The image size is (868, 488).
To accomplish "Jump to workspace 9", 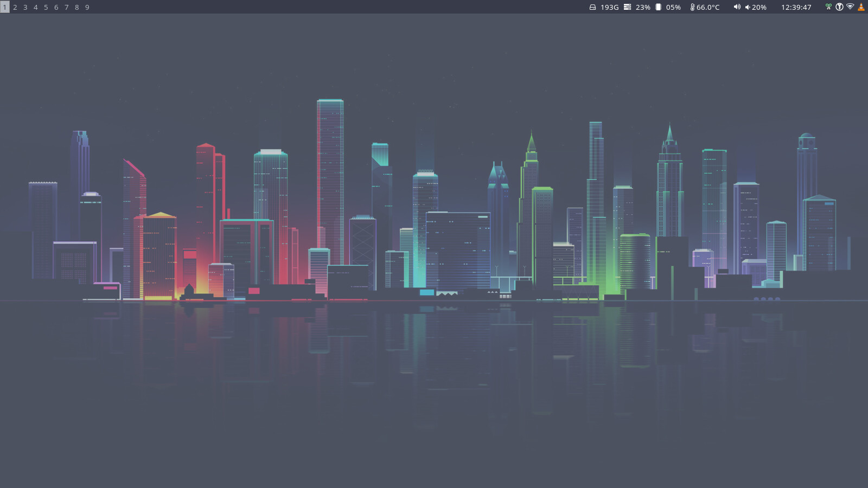I will [87, 7].
